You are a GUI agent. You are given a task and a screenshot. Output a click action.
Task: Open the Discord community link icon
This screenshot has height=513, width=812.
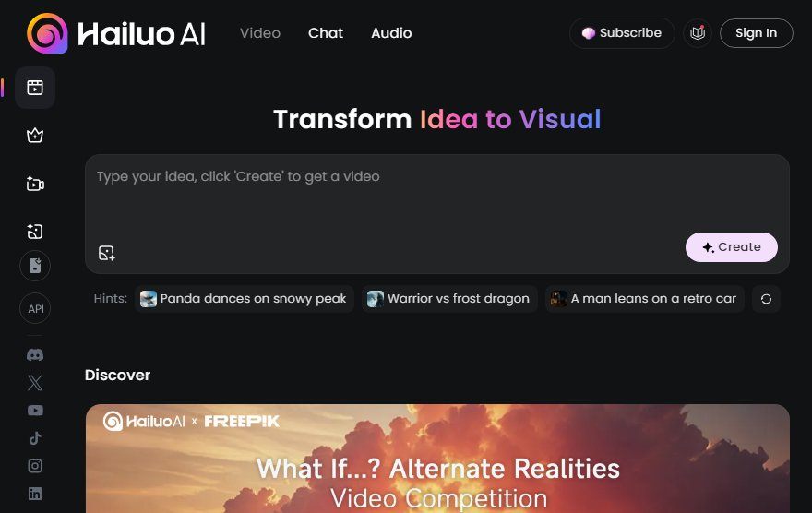(35, 354)
